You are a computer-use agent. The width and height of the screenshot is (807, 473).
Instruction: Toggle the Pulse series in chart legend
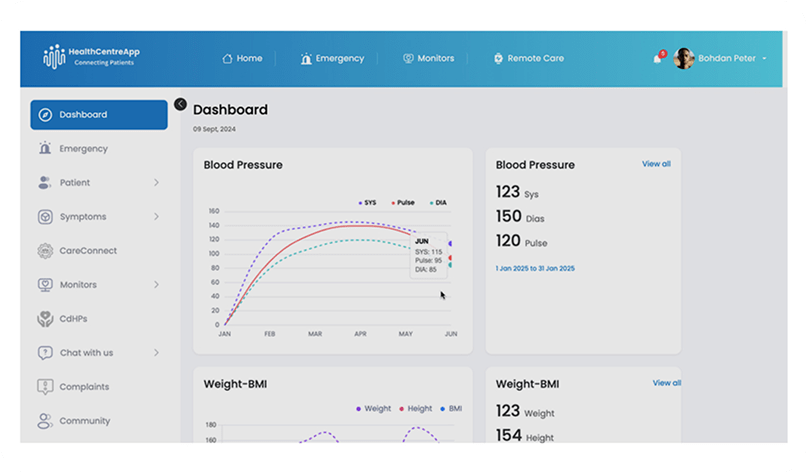click(x=402, y=203)
